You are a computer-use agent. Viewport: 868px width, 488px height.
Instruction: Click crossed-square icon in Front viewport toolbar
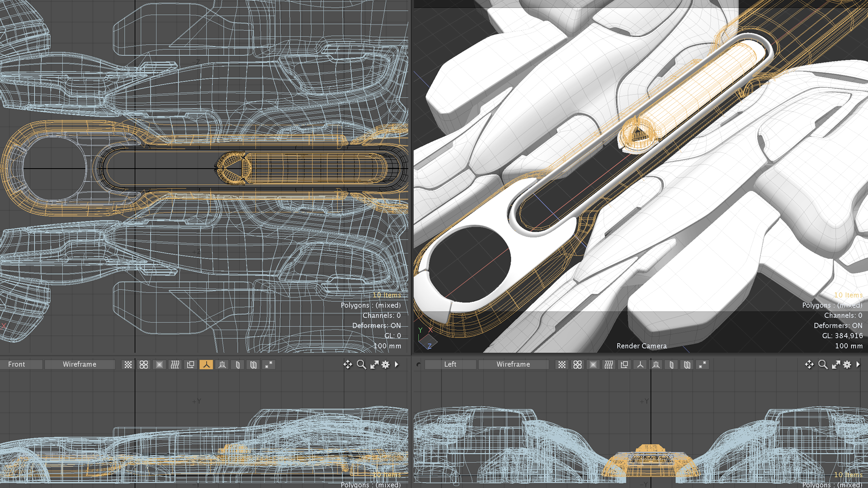point(160,365)
